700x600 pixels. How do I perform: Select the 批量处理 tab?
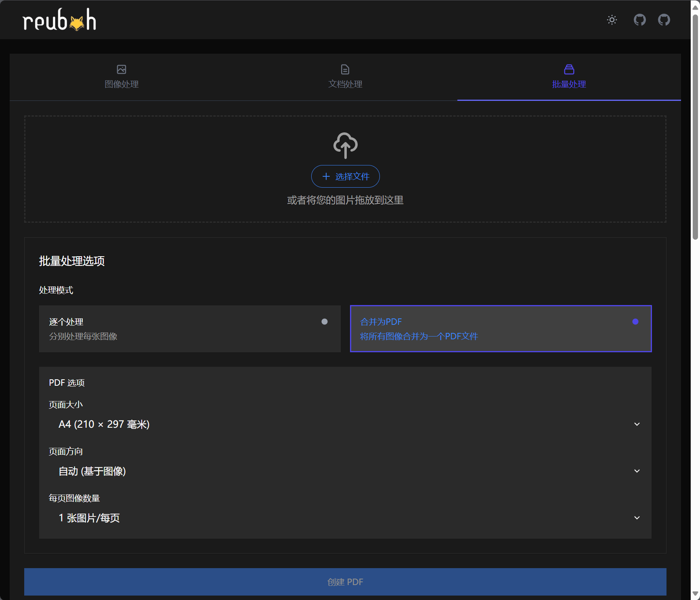coord(569,77)
